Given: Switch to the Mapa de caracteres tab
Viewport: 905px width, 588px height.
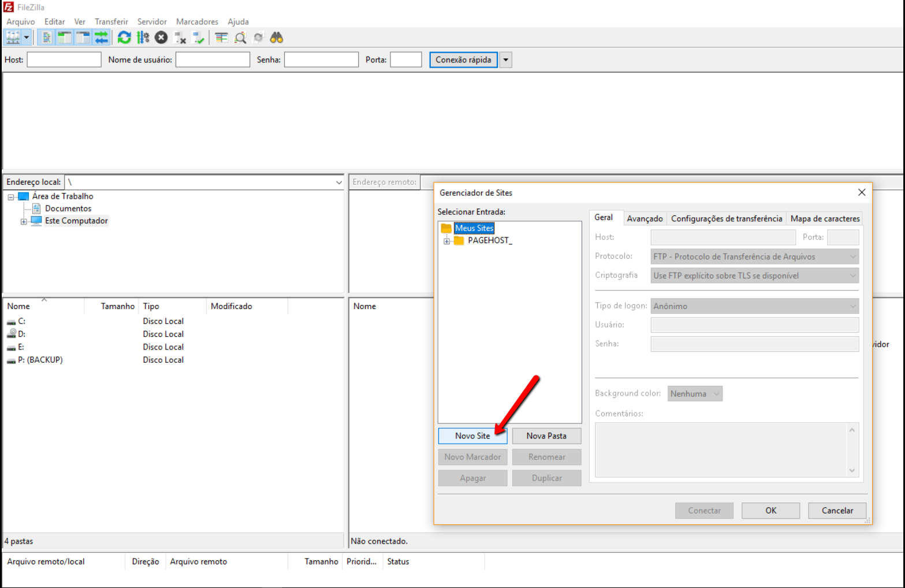Looking at the screenshot, I should (x=825, y=218).
